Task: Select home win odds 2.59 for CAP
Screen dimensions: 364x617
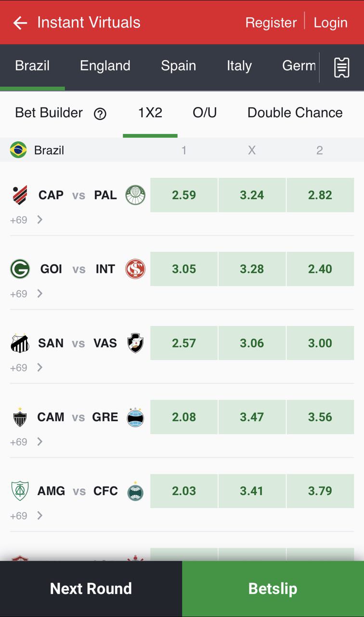Action: pyautogui.click(x=184, y=195)
